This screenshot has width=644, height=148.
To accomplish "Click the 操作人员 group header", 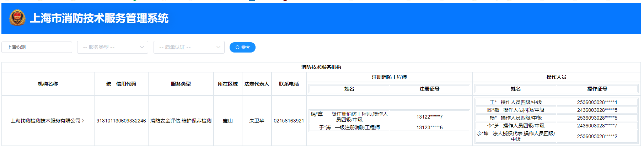I will (557, 77).
